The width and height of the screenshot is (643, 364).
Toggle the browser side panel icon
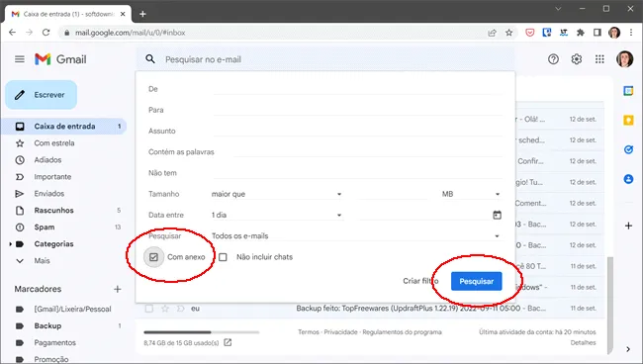597,33
